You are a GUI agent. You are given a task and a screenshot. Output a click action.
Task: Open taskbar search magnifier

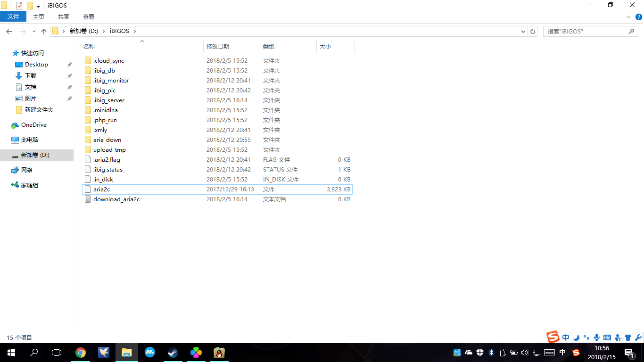(x=34, y=353)
